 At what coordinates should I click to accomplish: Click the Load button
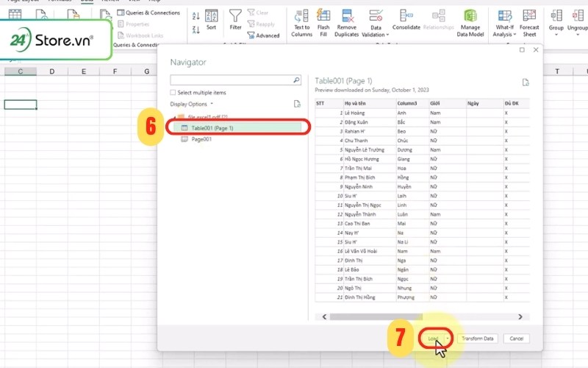pos(433,339)
